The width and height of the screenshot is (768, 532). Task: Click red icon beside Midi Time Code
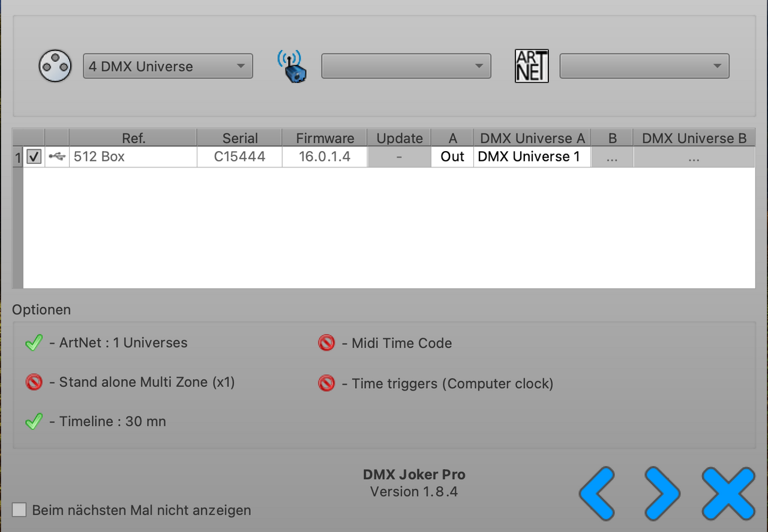click(x=326, y=343)
